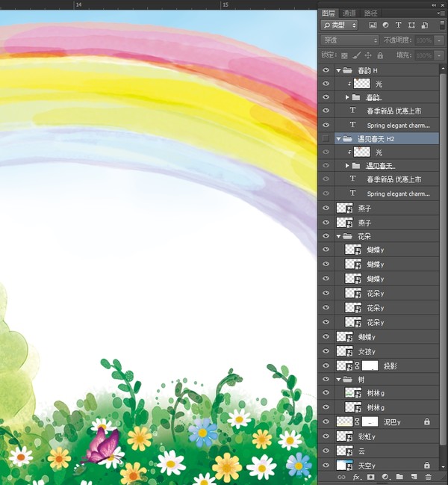Click the 彩虹y layer thumbnail
Image resolution: width=448 pixels, height=485 pixels.
click(x=344, y=436)
